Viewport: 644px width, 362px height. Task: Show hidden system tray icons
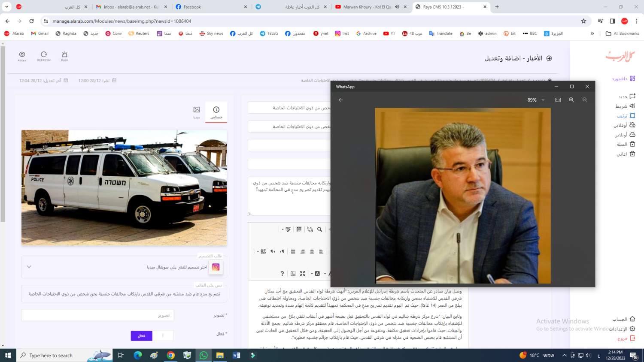pos(564,355)
